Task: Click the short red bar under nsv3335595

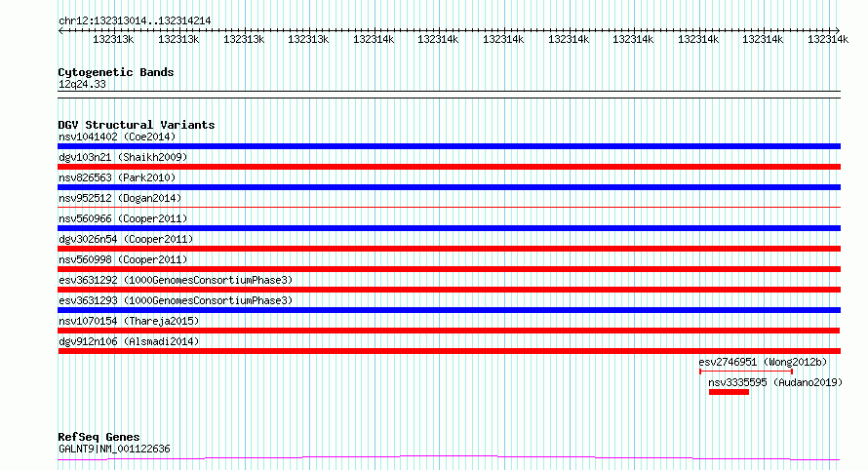Action: (730, 392)
